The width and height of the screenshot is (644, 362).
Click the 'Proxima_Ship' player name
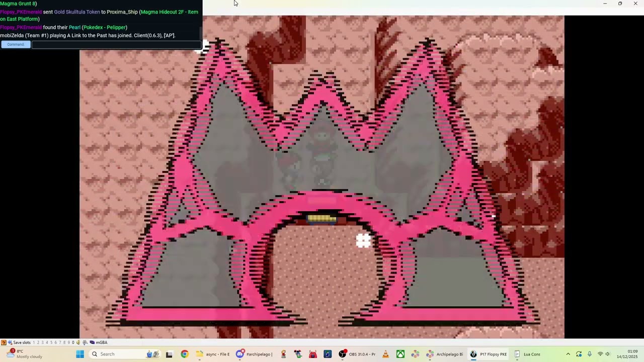122,12
